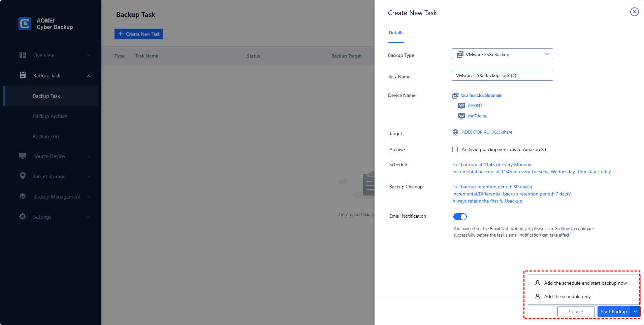Expand the Backup Management menu chevron
This screenshot has height=325, width=644.
pos(89,197)
